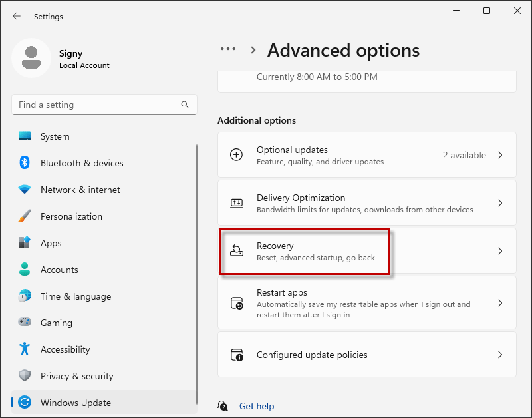Click the Get help headset icon
The image size is (532, 418).
tap(223, 406)
